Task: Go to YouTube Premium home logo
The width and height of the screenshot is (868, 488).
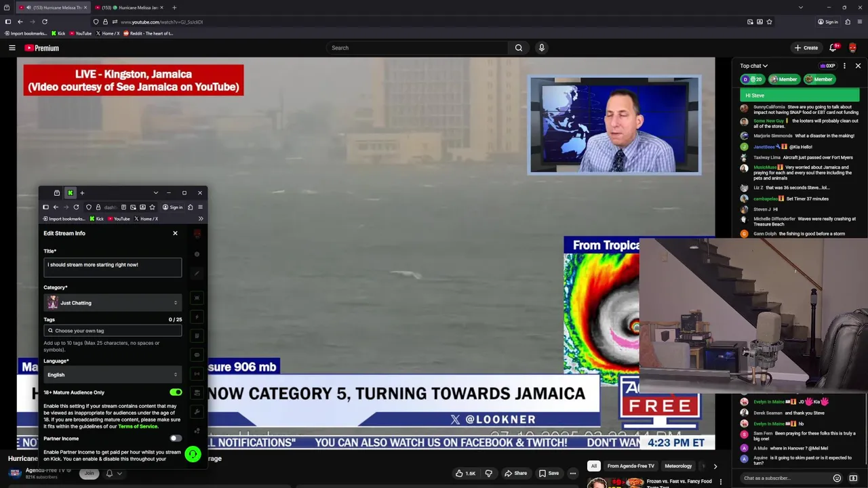Action: click(x=42, y=48)
